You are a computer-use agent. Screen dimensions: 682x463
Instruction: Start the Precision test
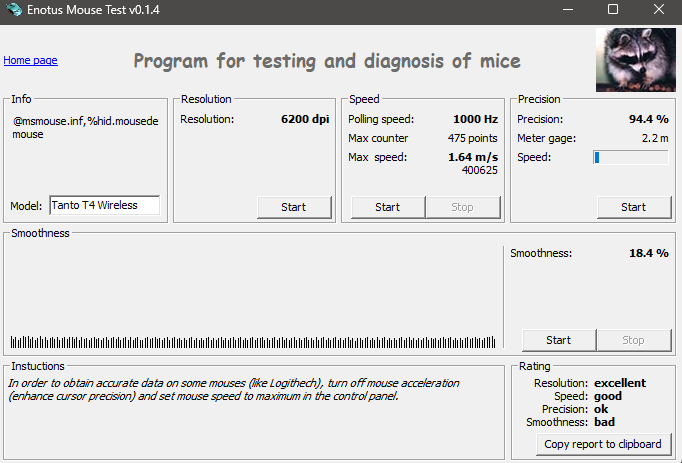[x=634, y=207]
